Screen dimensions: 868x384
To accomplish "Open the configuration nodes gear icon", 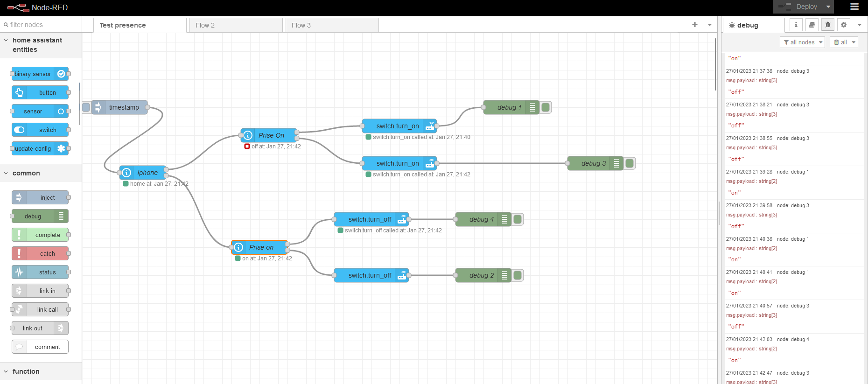I will click(x=843, y=25).
